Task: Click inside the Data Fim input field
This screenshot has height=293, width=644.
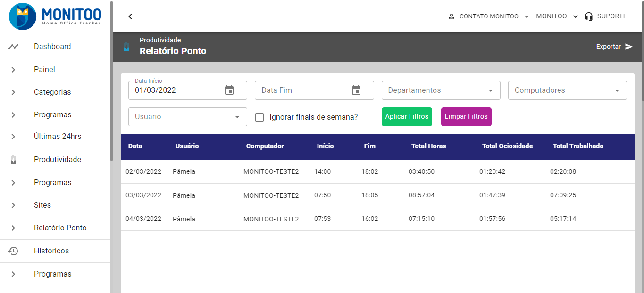Action: coord(302,90)
